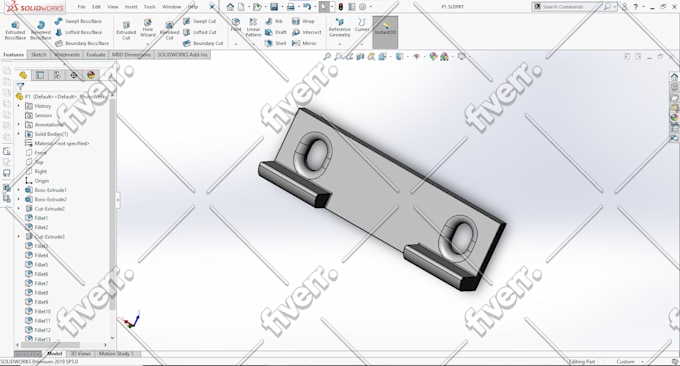The height and width of the screenshot is (366, 680).
Task: Undo the last action
Action: click(x=307, y=7)
